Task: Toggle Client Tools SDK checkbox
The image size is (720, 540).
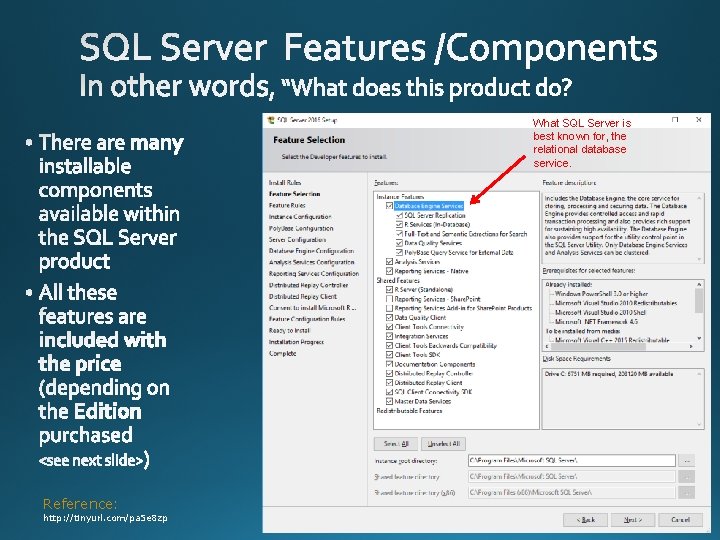Action: [389, 354]
